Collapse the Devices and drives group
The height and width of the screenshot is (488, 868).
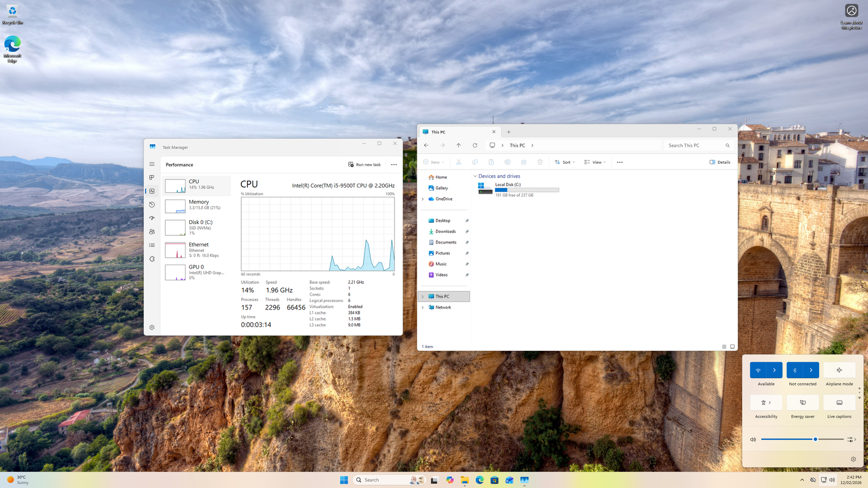(x=475, y=176)
